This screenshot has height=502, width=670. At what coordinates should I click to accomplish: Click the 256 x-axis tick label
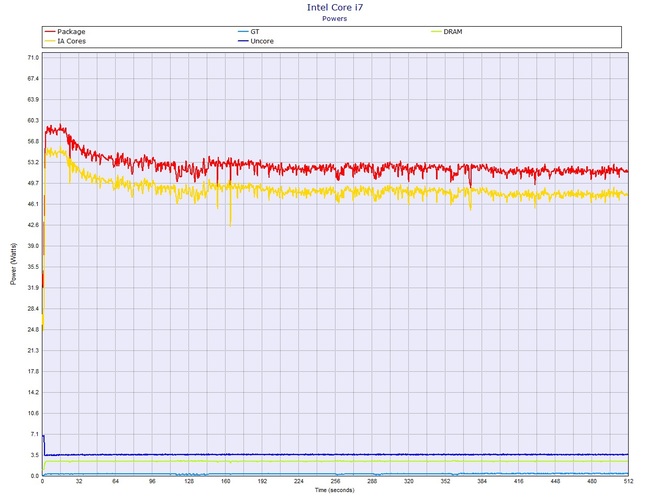(x=335, y=481)
